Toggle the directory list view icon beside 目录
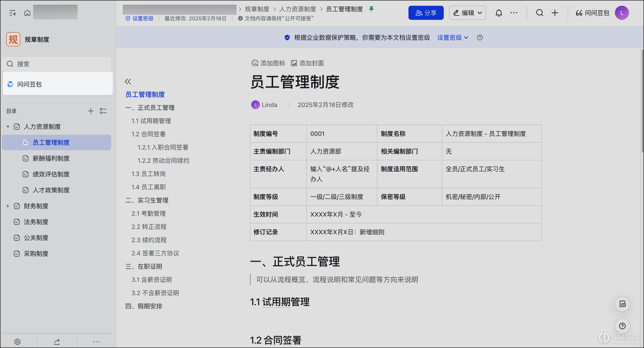644x348 pixels. tap(103, 111)
